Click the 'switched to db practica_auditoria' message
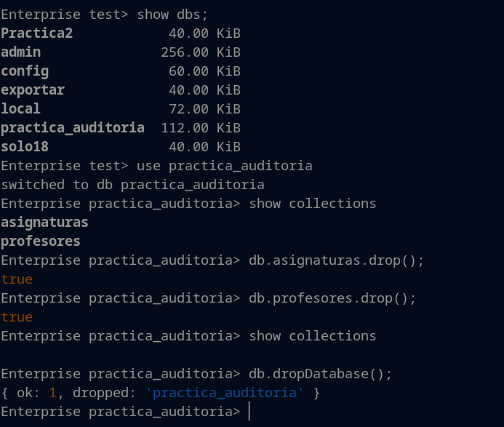 pyautogui.click(x=132, y=185)
